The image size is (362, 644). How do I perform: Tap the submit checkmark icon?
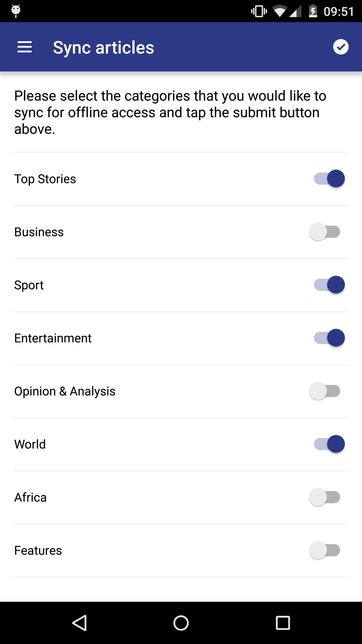click(341, 47)
